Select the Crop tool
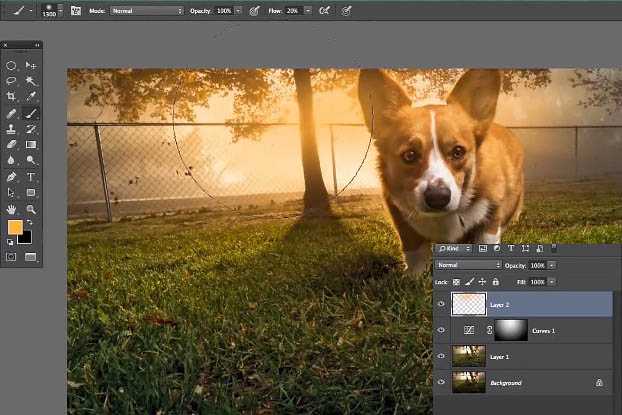 [12, 97]
